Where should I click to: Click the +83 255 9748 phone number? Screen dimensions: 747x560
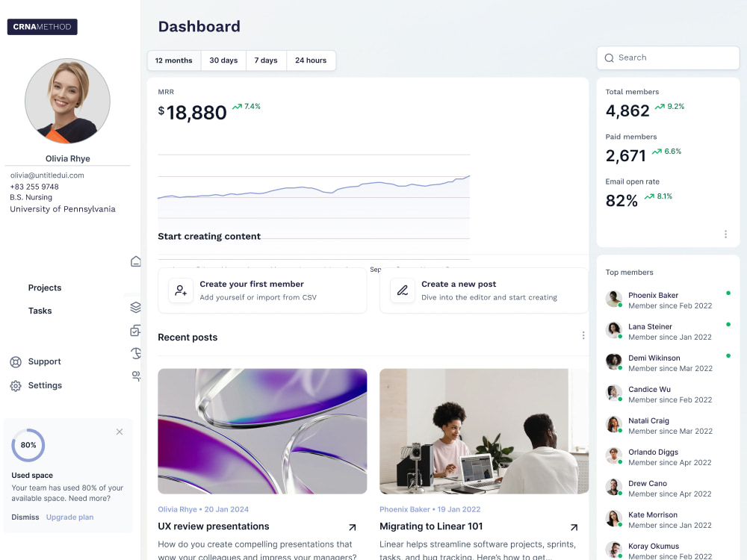coord(34,187)
